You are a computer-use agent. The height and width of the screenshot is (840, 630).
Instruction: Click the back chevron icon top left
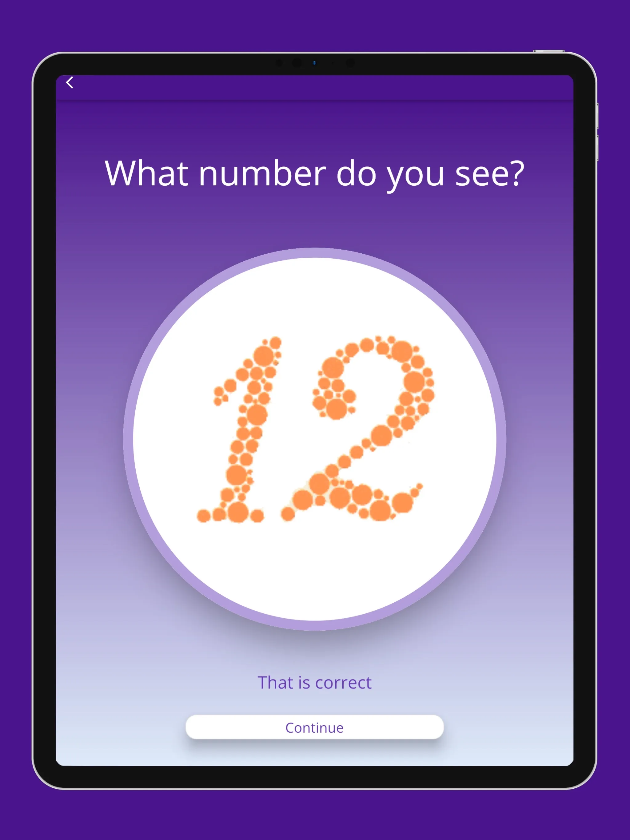[70, 83]
